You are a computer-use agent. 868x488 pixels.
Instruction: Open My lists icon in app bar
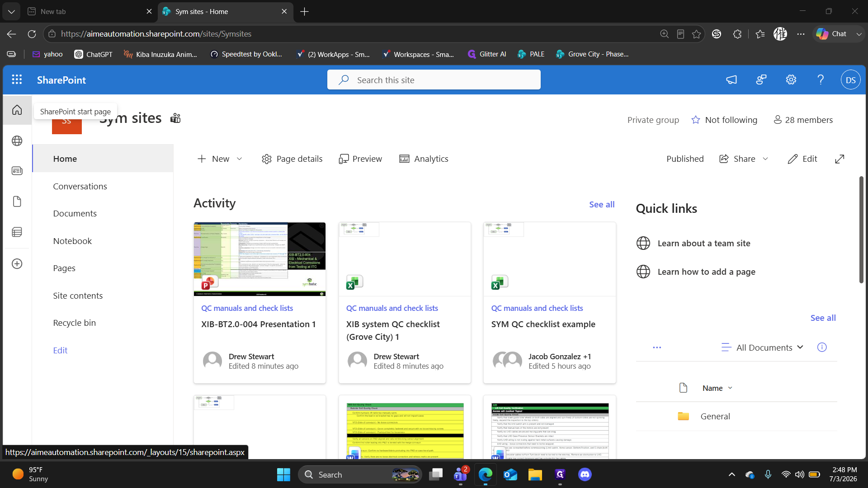[17, 232]
